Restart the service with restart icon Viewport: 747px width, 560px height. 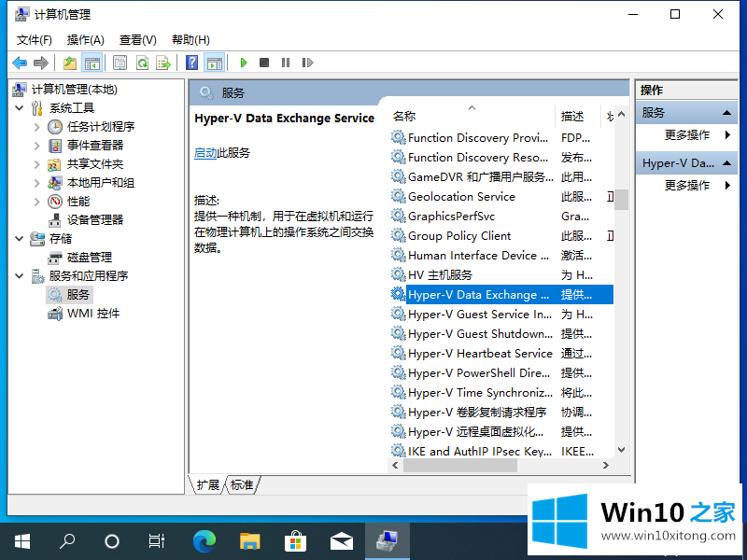tap(307, 63)
